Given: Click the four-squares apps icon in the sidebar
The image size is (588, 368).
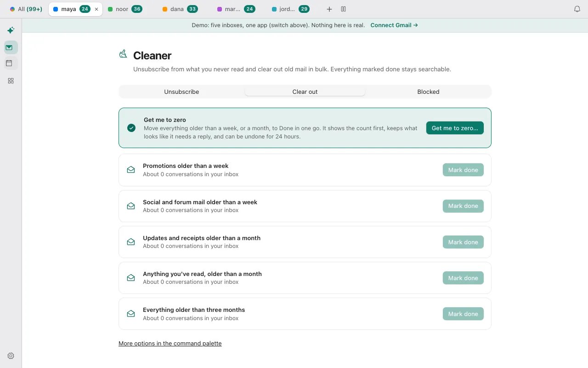Looking at the screenshot, I should (x=11, y=81).
